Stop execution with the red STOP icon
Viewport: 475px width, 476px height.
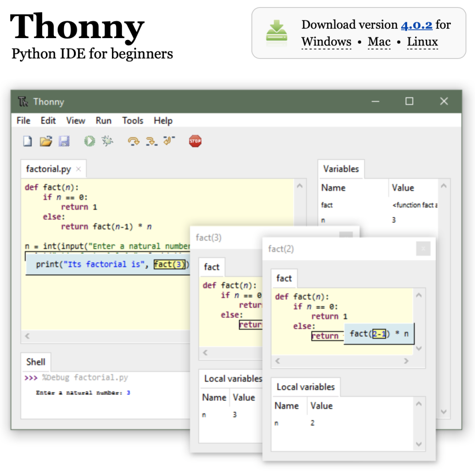pos(195,141)
